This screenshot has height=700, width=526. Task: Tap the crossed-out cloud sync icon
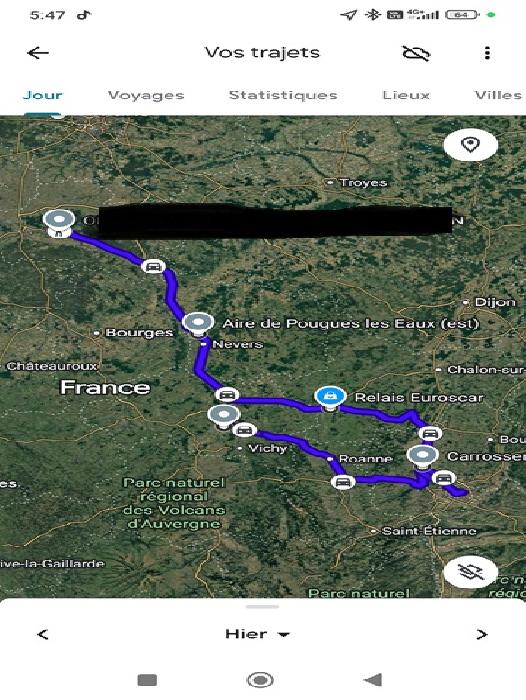pos(416,53)
